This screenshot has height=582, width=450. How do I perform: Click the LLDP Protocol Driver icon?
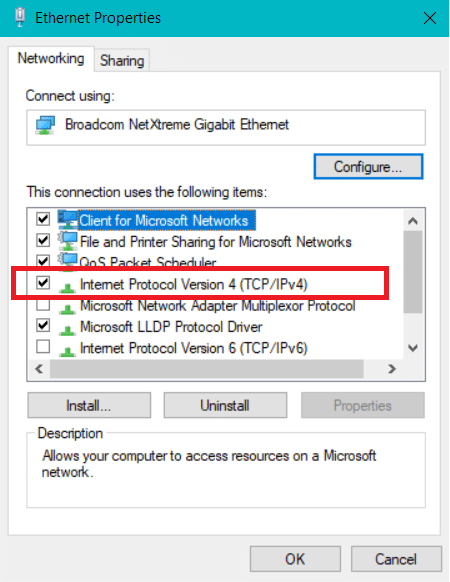[67, 330]
